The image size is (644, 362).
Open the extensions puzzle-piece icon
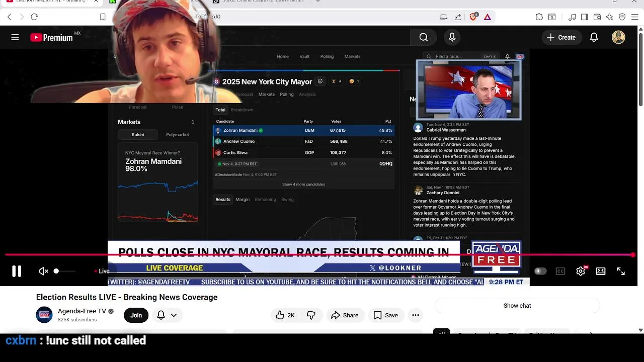coord(539,17)
